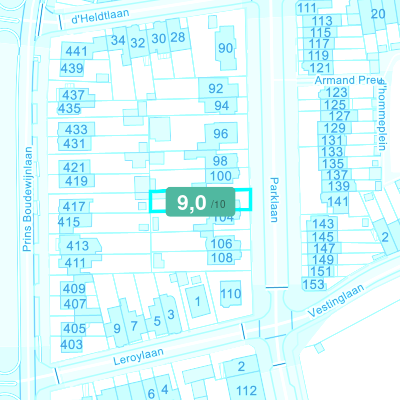Screen dimensions: 400x400
Task: Click the Vestinglaan street label
Action: (x=336, y=301)
